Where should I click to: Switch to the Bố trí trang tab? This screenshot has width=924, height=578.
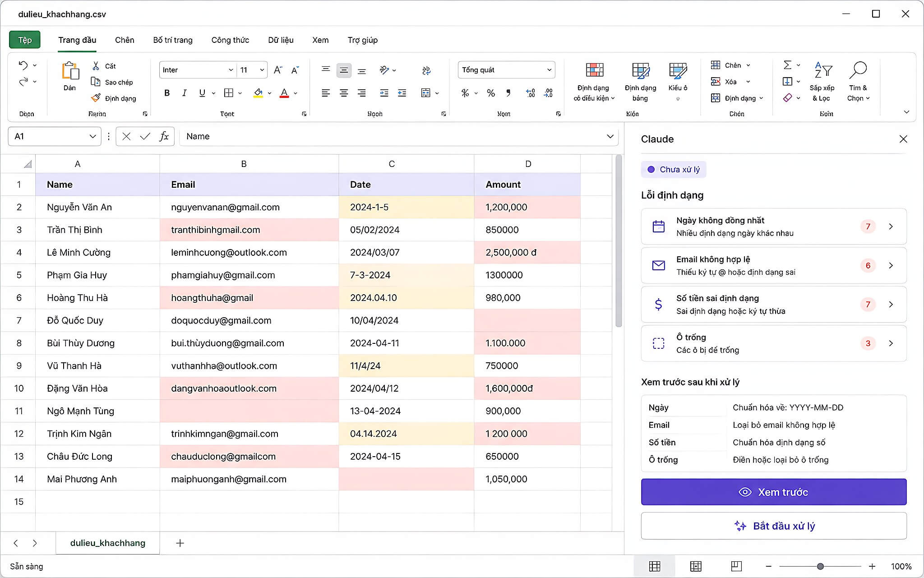(x=173, y=40)
